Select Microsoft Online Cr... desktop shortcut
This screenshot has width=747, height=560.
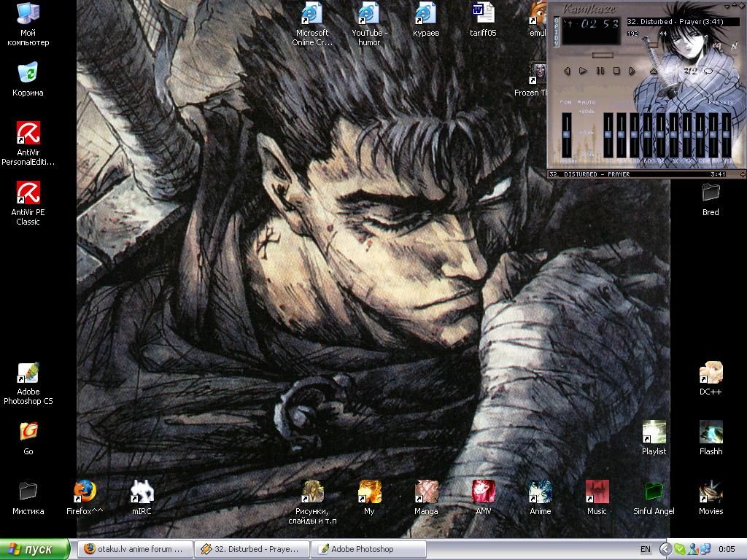[x=312, y=24]
